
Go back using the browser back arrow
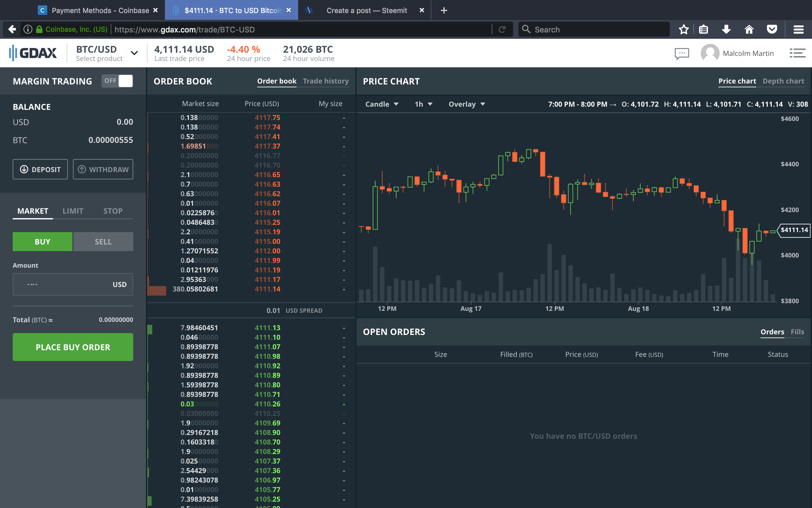click(12, 30)
